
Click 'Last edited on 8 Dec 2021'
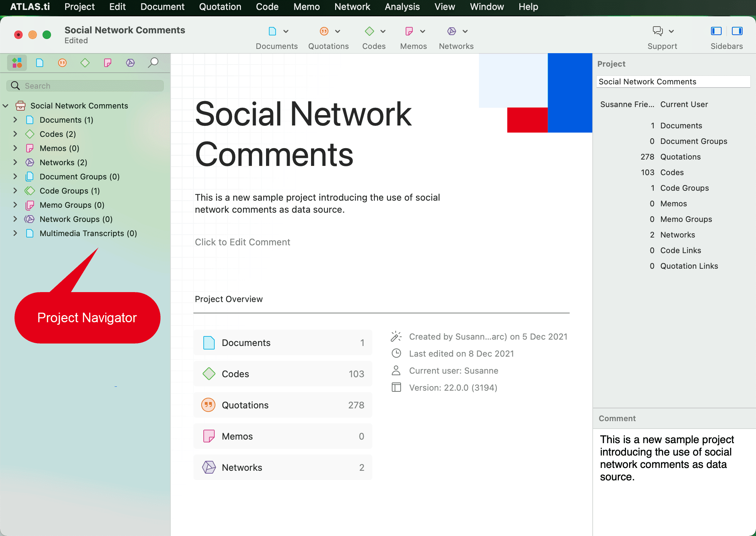(x=461, y=353)
